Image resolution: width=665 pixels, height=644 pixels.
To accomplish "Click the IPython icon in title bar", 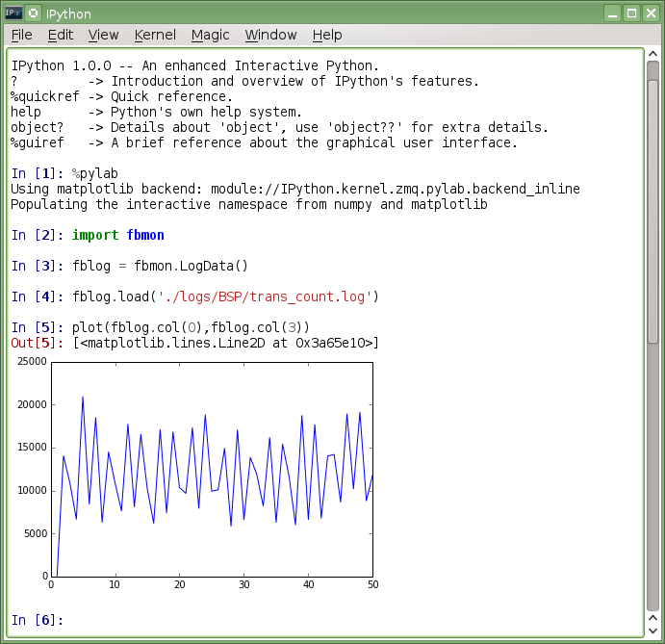I will [13, 13].
